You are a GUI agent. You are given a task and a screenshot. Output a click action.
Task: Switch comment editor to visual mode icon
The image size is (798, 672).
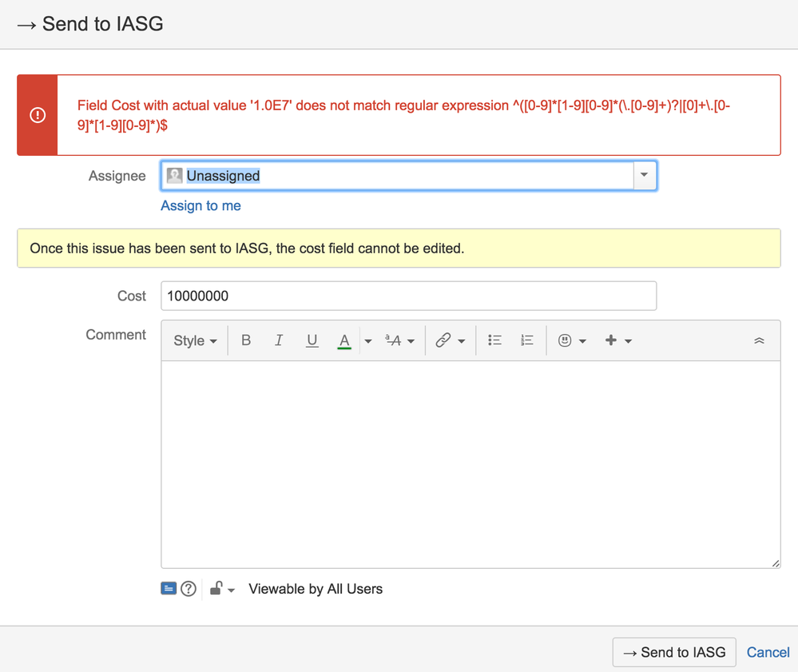169,589
